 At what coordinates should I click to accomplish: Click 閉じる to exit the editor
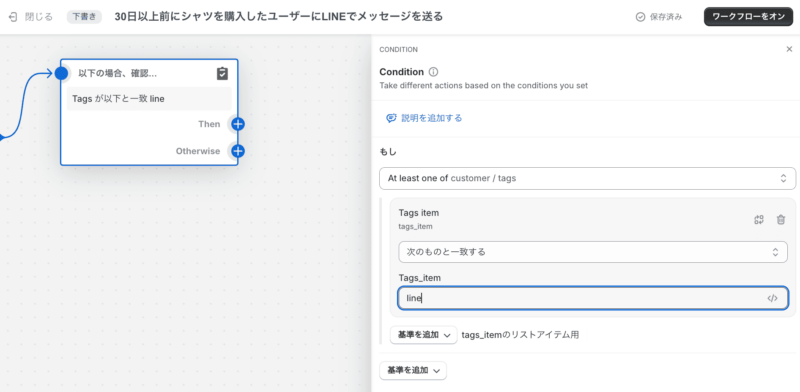(x=39, y=17)
